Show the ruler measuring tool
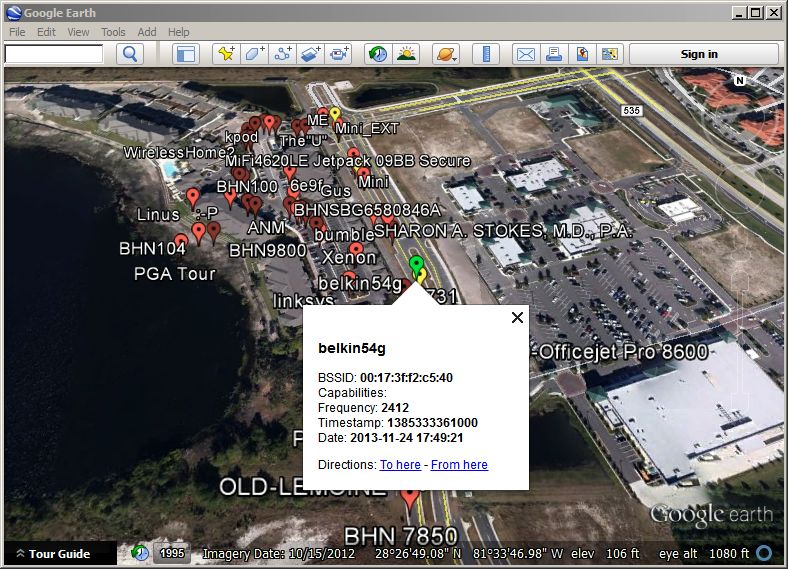788x569 pixels. click(486, 54)
